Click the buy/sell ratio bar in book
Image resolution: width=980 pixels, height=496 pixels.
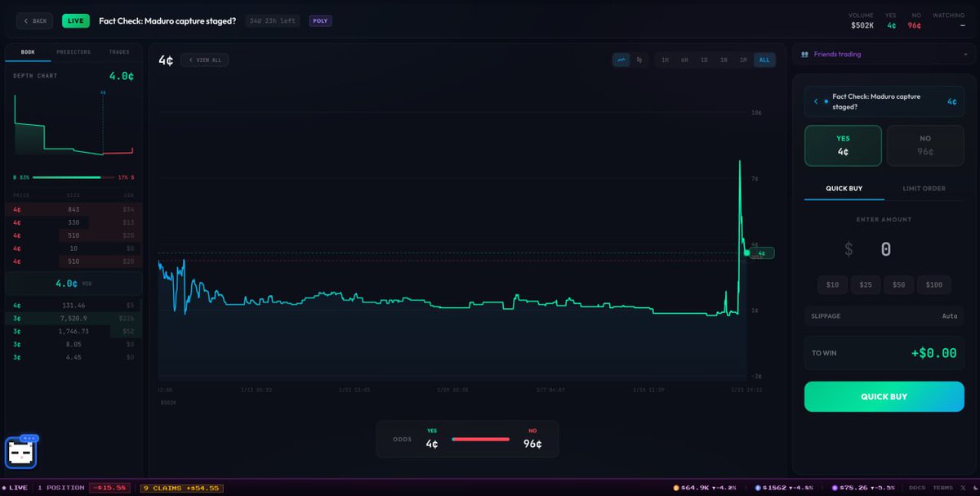(x=73, y=177)
